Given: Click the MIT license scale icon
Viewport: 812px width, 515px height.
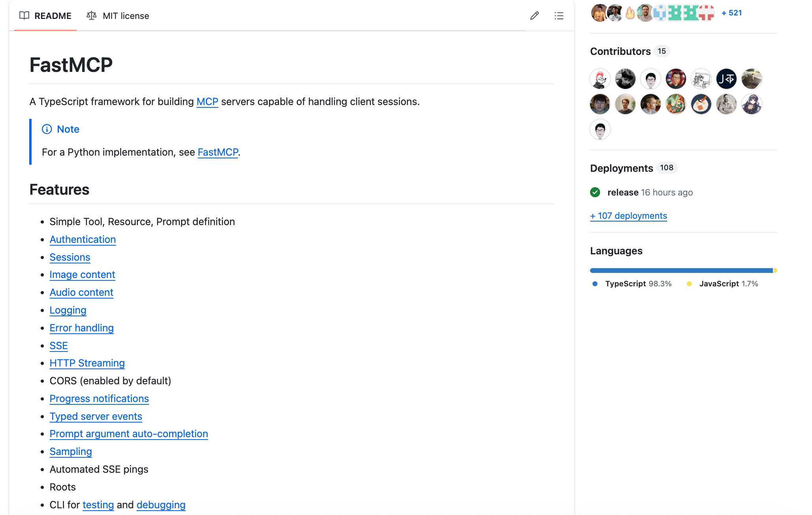Looking at the screenshot, I should (x=92, y=16).
